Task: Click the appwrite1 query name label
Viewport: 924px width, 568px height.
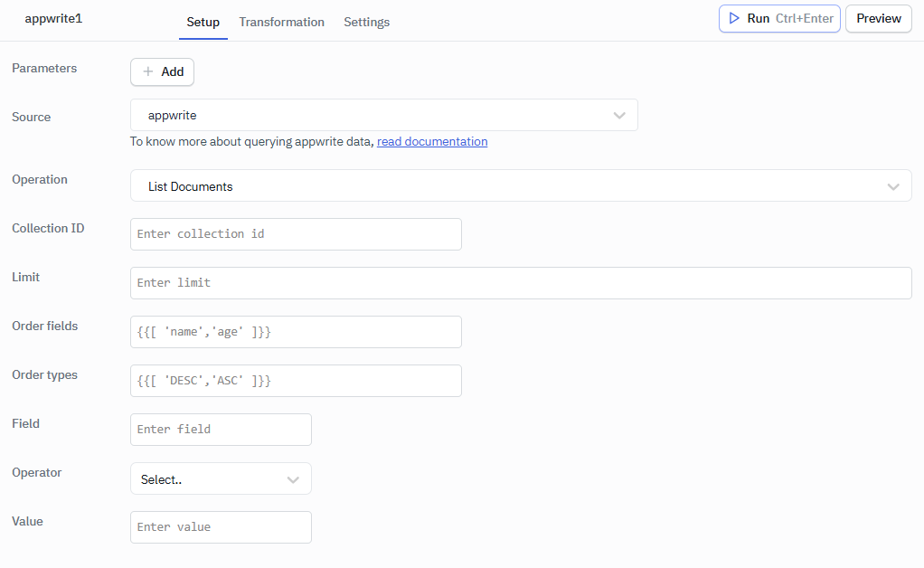Action: [53, 17]
